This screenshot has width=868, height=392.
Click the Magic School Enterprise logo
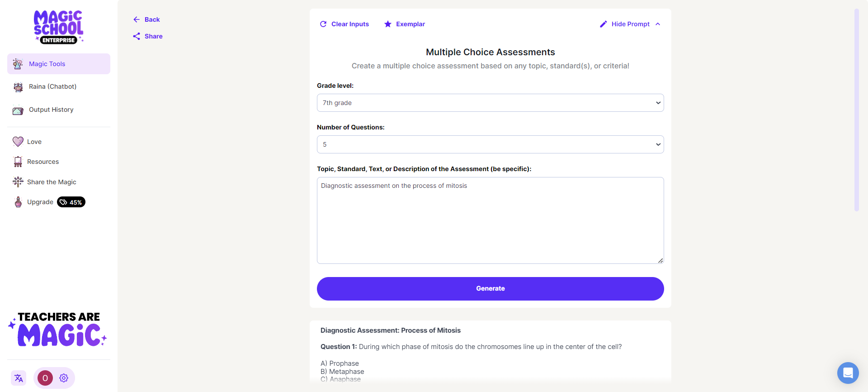[x=59, y=27]
